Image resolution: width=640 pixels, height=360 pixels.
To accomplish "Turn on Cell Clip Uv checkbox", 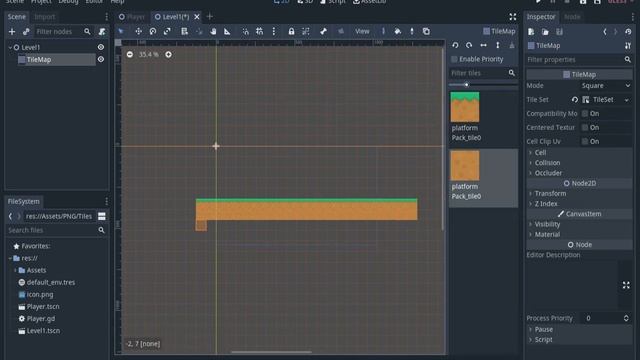I will [x=585, y=141].
